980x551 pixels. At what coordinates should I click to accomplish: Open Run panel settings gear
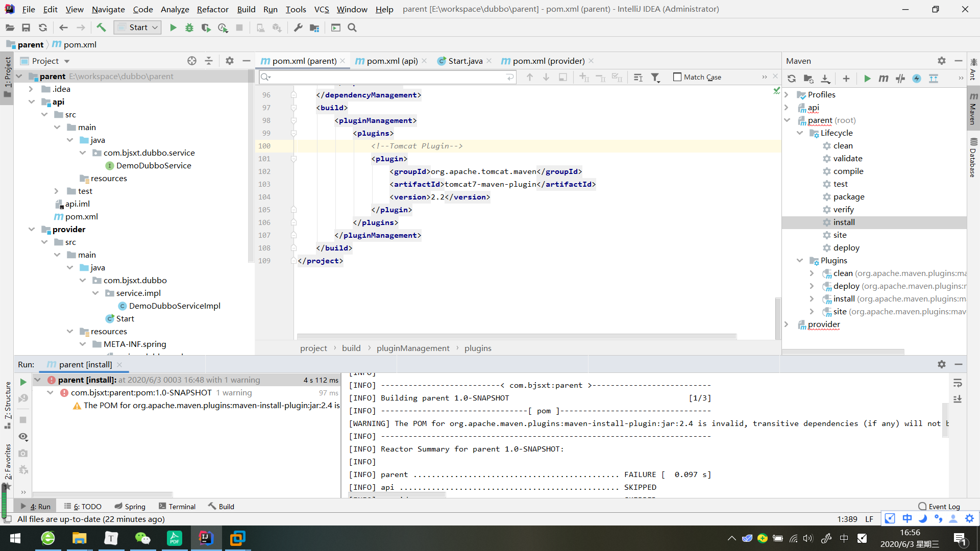point(942,364)
